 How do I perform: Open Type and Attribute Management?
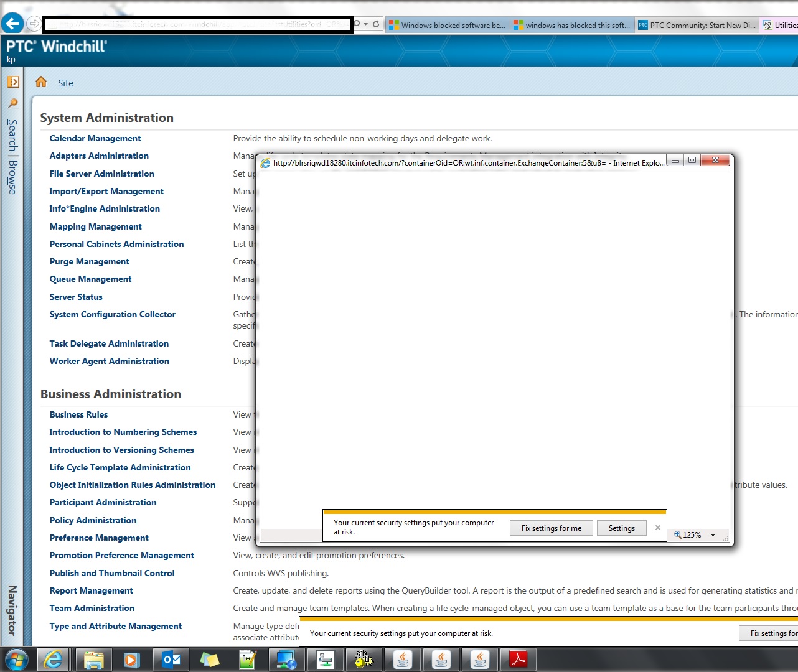pos(116,626)
